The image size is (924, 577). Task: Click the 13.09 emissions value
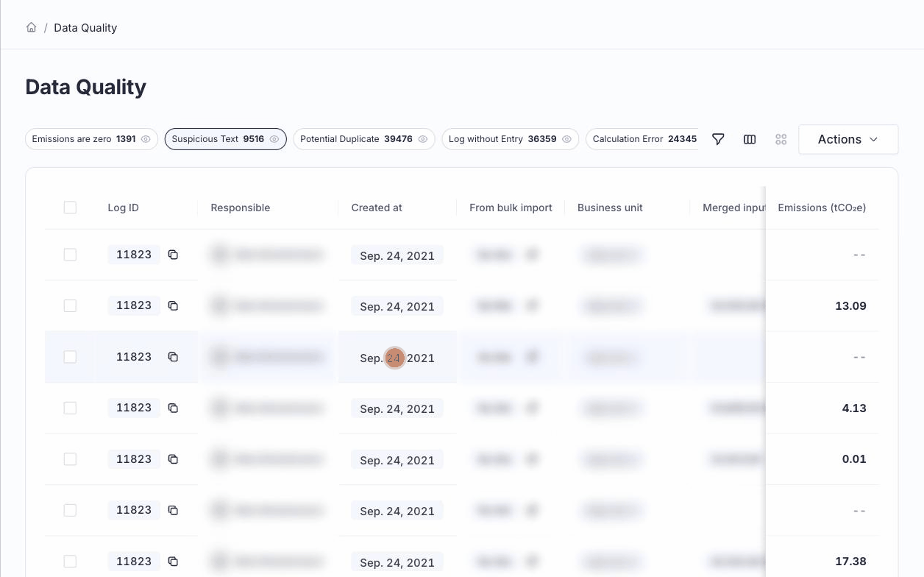click(850, 305)
